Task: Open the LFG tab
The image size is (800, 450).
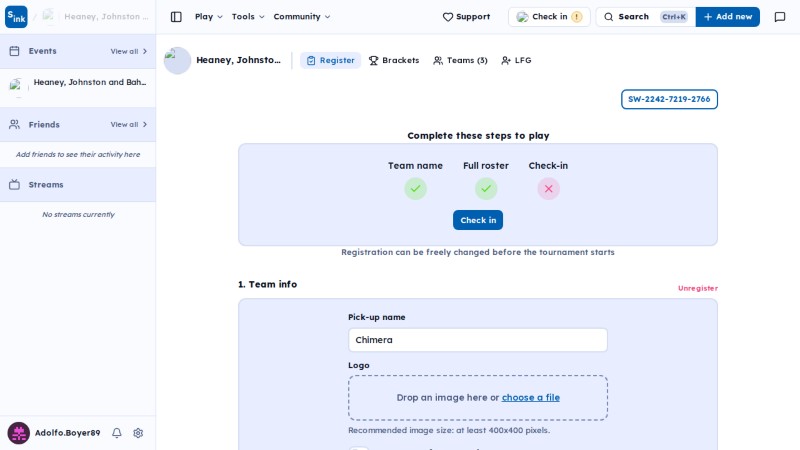Action: 516,60
